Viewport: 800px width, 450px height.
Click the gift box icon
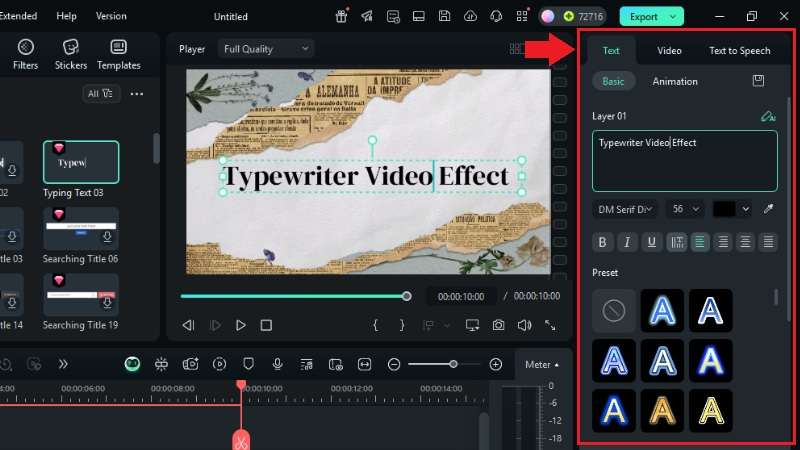341,16
